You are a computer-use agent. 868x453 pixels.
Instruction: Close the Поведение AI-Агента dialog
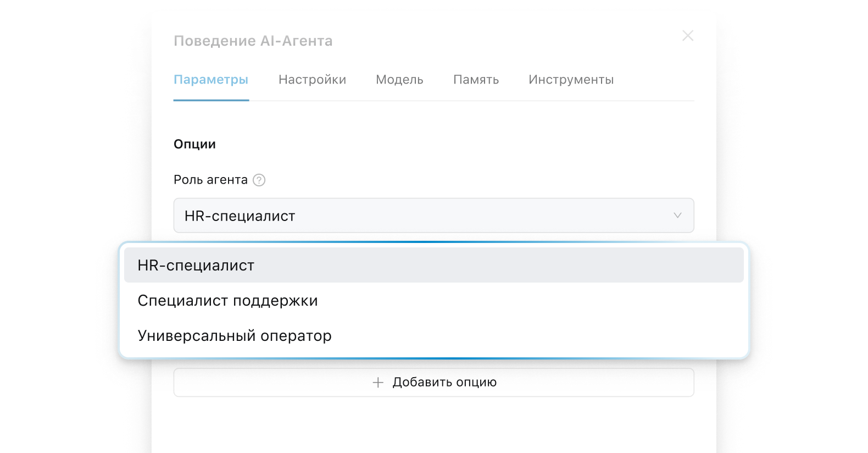coord(687,36)
